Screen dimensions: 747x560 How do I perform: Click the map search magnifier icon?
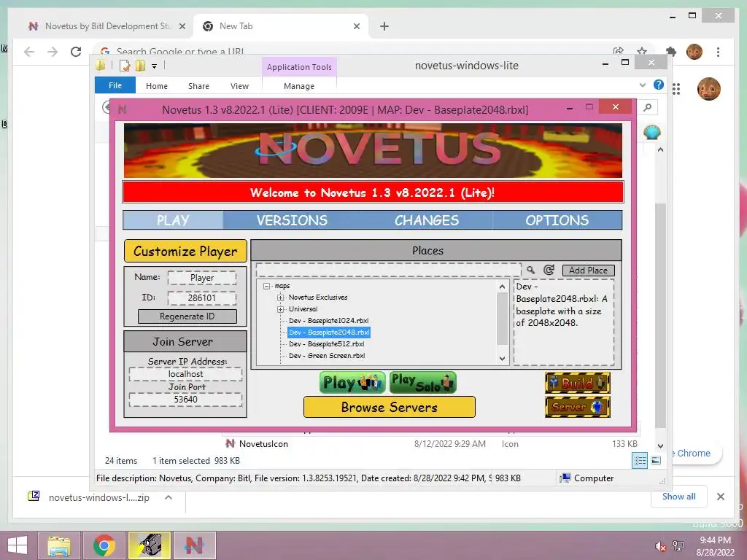pos(530,270)
